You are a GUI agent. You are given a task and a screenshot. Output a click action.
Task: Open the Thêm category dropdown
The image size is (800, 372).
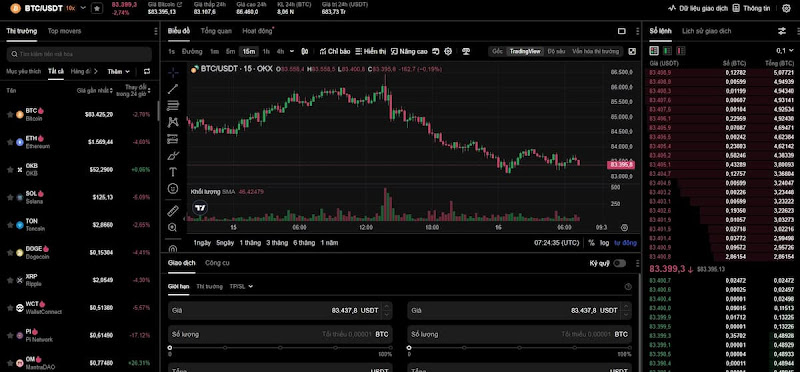(119, 72)
